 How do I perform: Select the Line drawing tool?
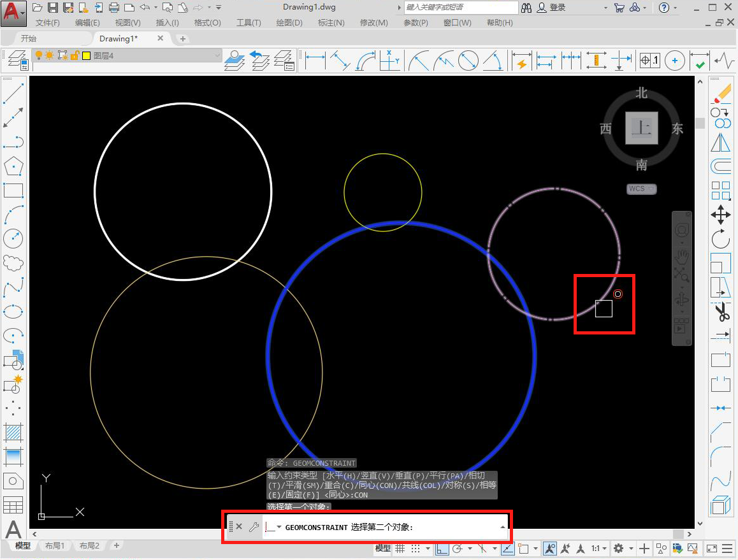coord(13,94)
